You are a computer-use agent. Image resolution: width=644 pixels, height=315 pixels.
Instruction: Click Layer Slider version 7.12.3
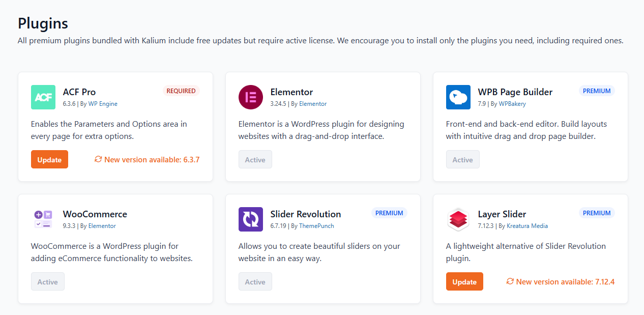(x=486, y=226)
